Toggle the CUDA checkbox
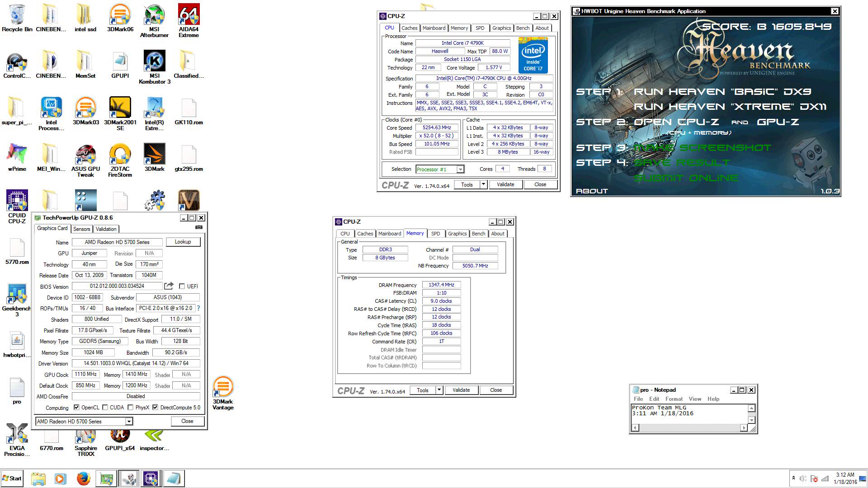This screenshot has height=488, width=868. [105, 407]
